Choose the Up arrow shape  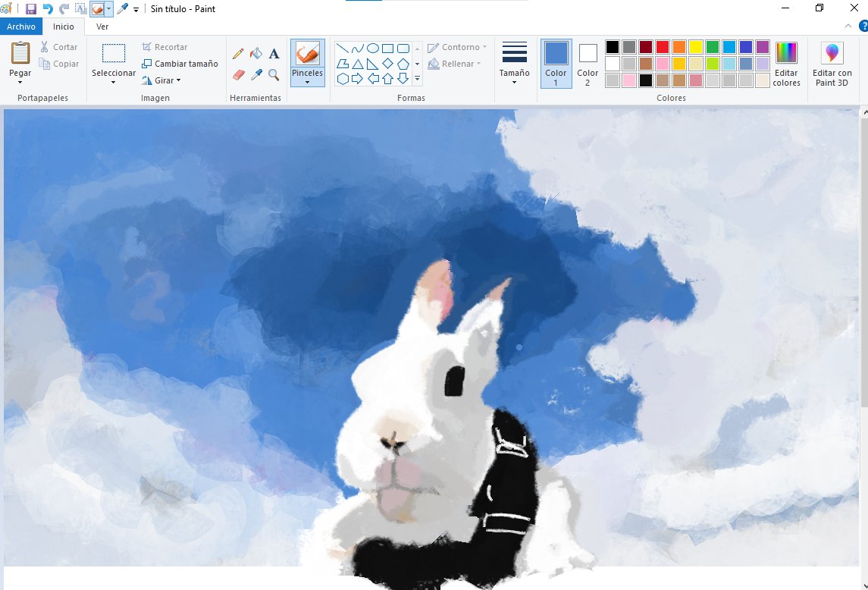pyautogui.click(x=387, y=79)
